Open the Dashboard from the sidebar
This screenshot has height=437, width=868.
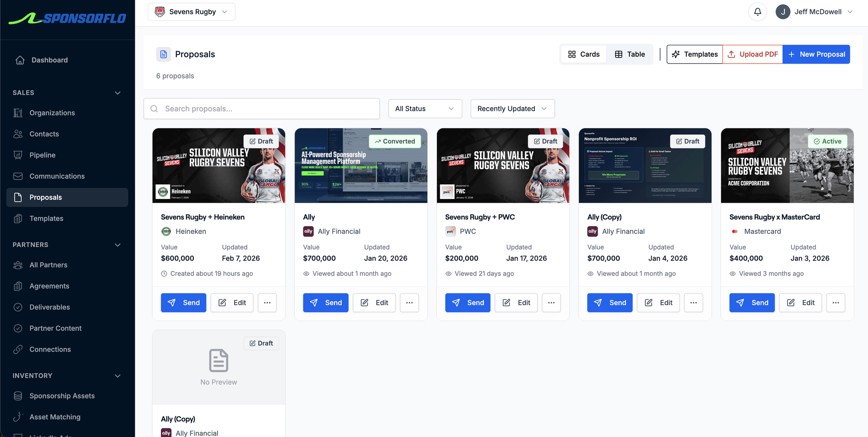(x=49, y=60)
